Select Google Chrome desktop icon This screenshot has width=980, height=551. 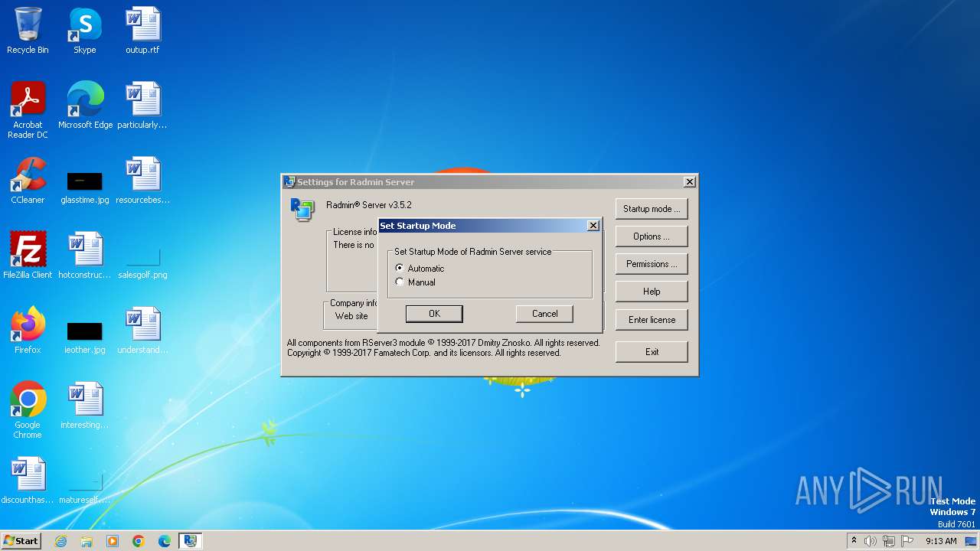28,410
